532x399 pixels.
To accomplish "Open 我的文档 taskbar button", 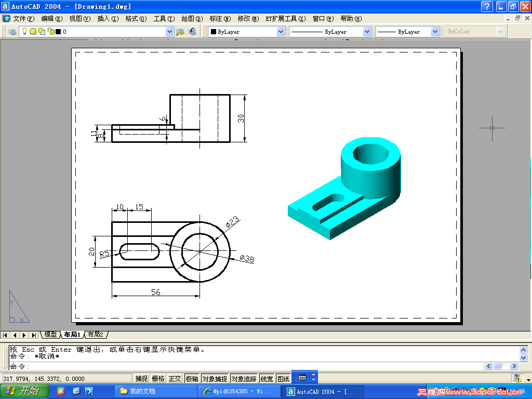I will coord(155,391).
